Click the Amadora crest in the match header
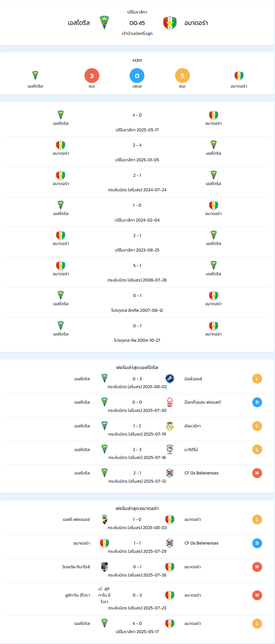 (170, 23)
